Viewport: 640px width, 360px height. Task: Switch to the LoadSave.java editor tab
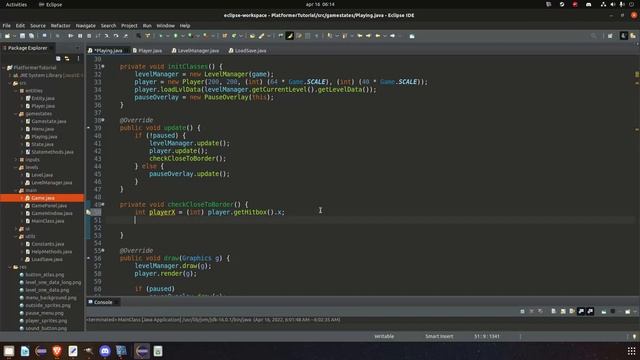coord(248,51)
